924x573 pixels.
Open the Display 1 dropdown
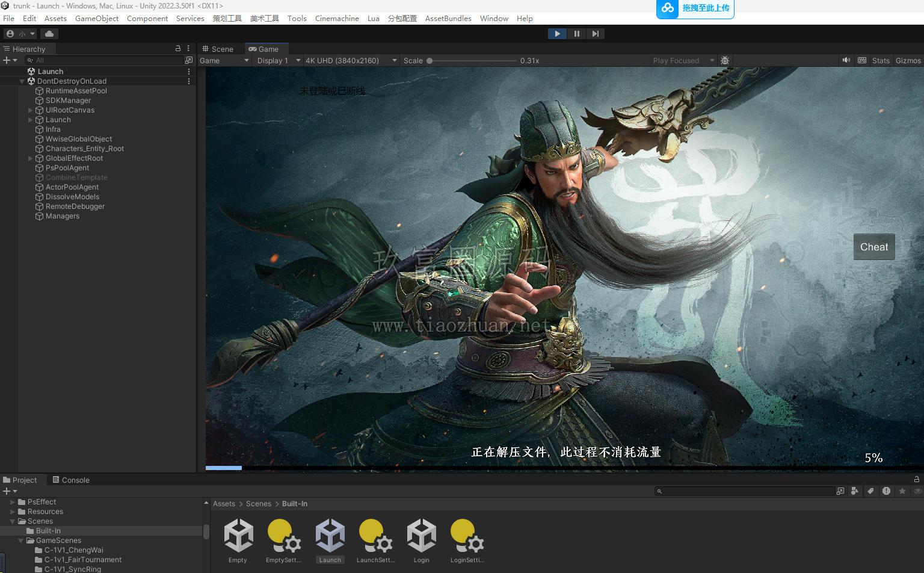click(279, 60)
